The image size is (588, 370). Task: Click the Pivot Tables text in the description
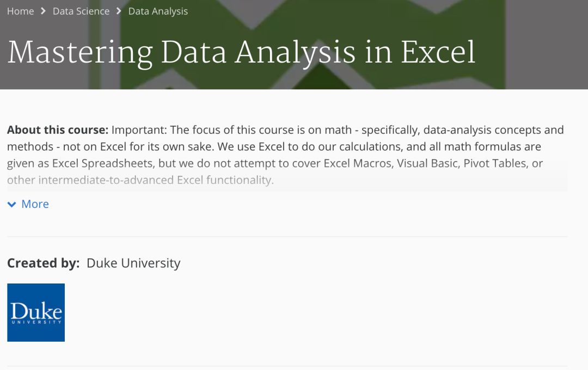point(496,163)
